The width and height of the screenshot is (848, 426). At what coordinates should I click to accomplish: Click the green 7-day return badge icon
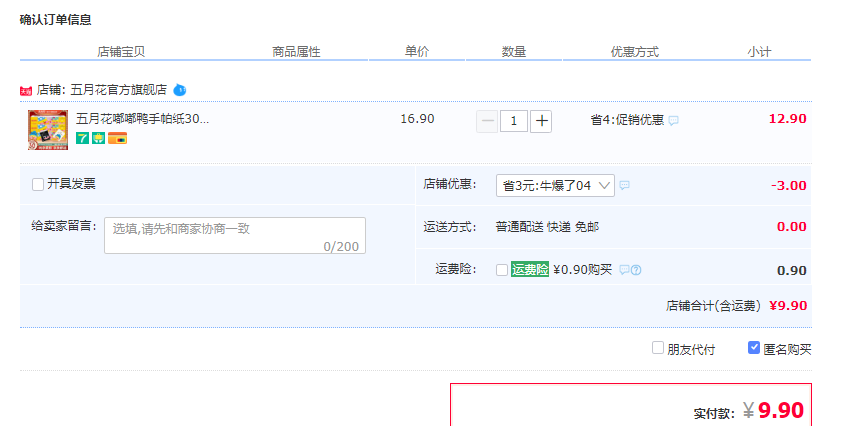(82, 138)
